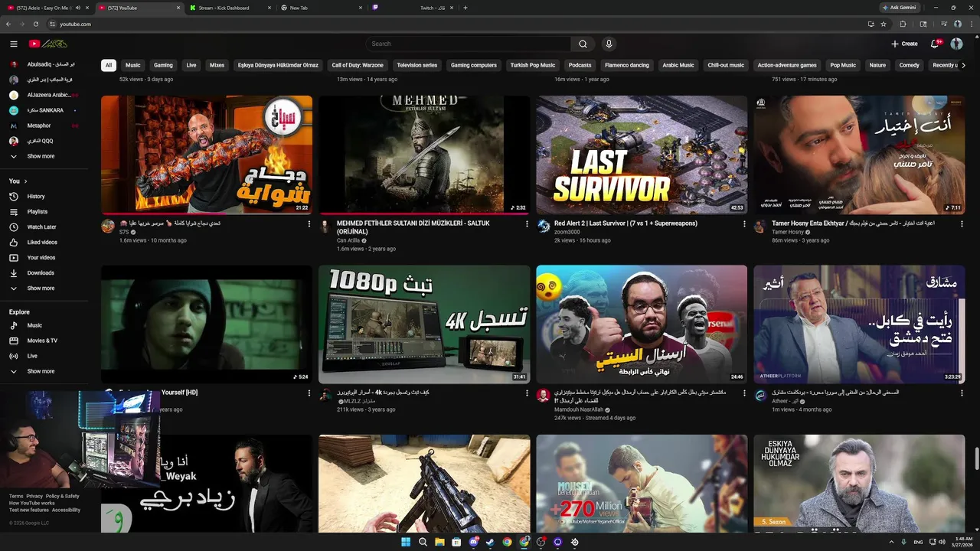980x551 pixels.
Task: Click the Privacy footer link
Action: pyautogui.click(x=34, y=496)
